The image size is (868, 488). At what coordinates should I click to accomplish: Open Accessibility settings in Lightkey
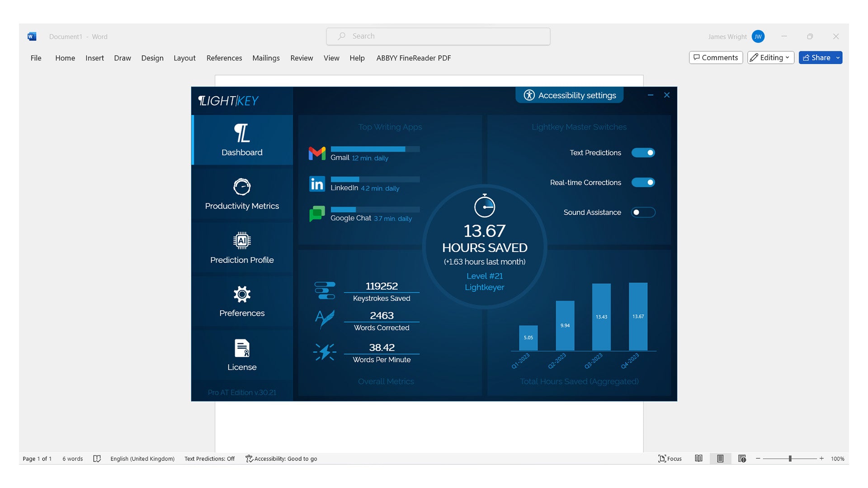click(570, 95)
